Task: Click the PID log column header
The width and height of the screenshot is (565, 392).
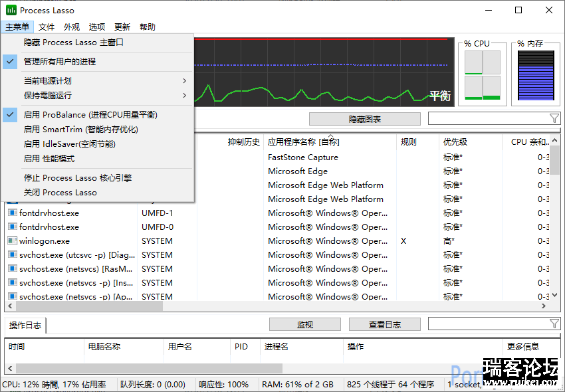Action: coord(245,347)
